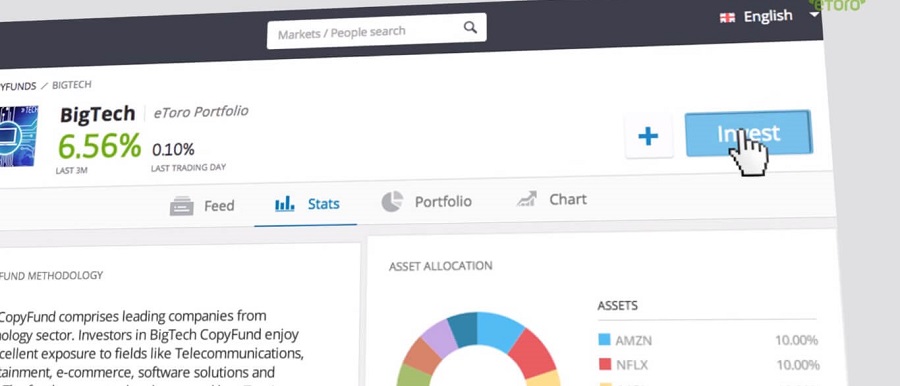900x386 pixels.
Task: Select the AMZN blue color swatch
Action: coord(604,339)
